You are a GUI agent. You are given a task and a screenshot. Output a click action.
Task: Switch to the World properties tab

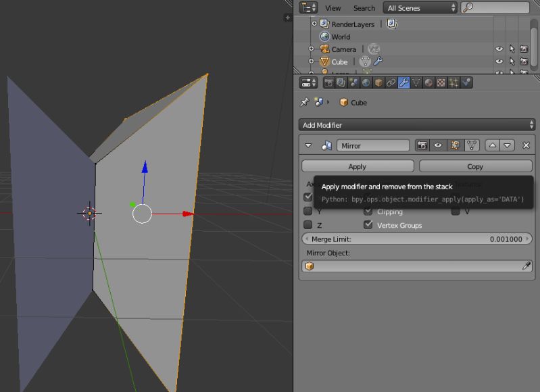(366, 82)
